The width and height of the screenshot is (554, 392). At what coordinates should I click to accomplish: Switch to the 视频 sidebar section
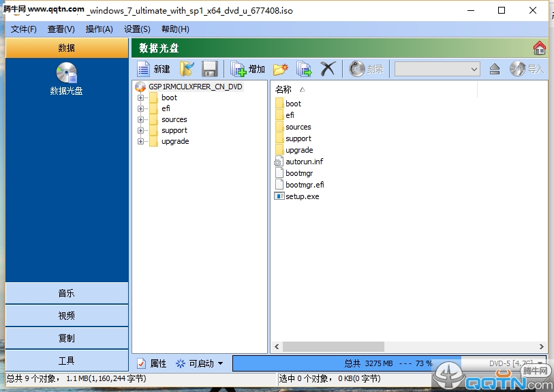pyautogui.click(x=67, y=315)
